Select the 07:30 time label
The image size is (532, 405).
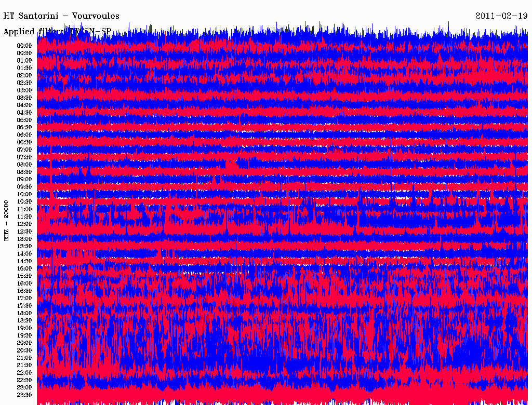tap(24, 157)
